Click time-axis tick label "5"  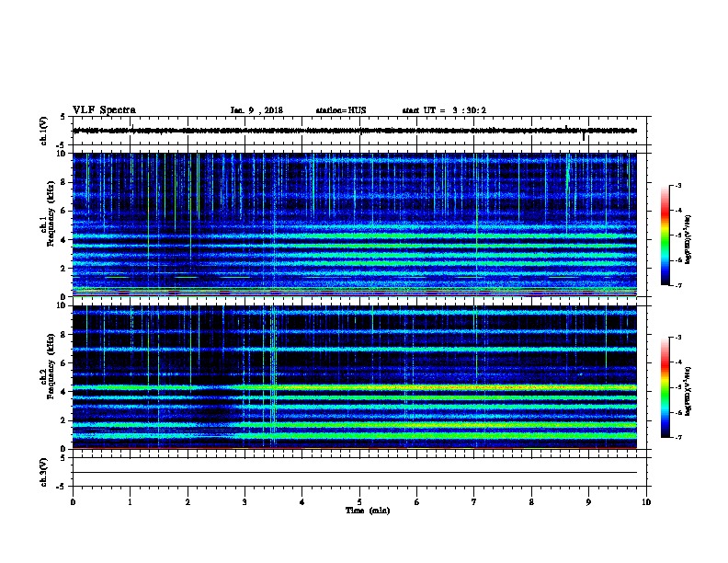(359, 502)
